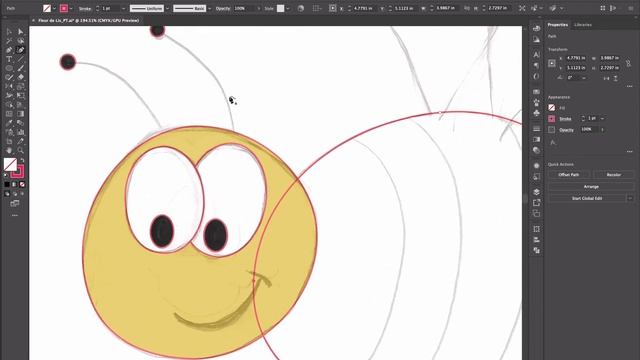
Task: Set paint mode to None in toolbar
Action: click(22, 184)
